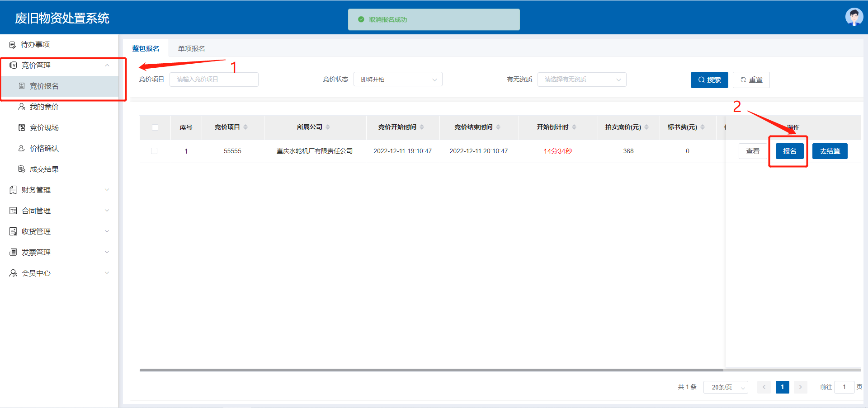
Task: Click the user avatar icon
Action: (x=854, y=17)
